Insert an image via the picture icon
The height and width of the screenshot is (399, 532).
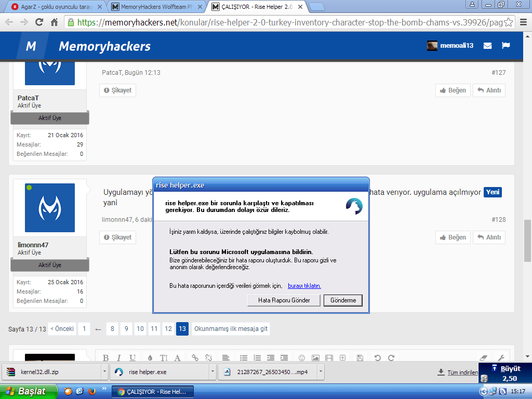(x=315, y=357)
